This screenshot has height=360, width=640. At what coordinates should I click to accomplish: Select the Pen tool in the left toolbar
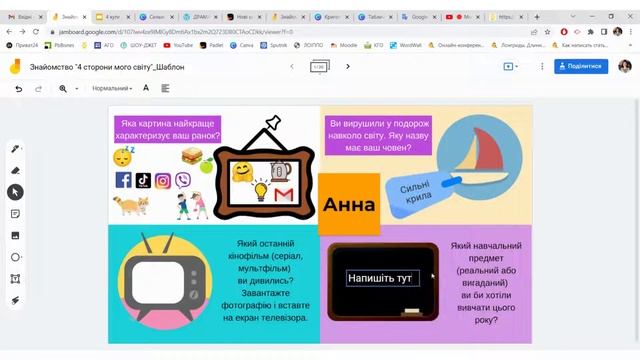click(16, 149)
